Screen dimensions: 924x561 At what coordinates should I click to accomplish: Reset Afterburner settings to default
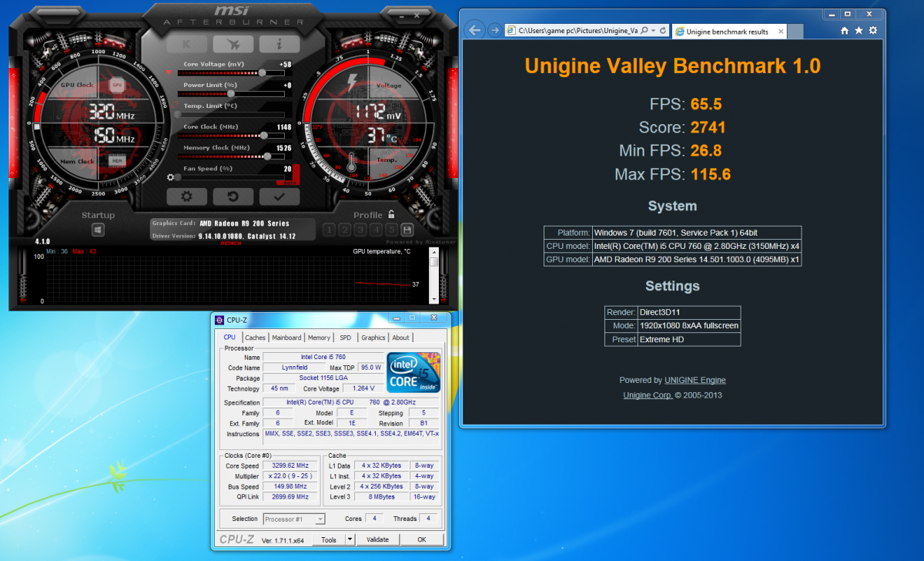tap(233, 197)
